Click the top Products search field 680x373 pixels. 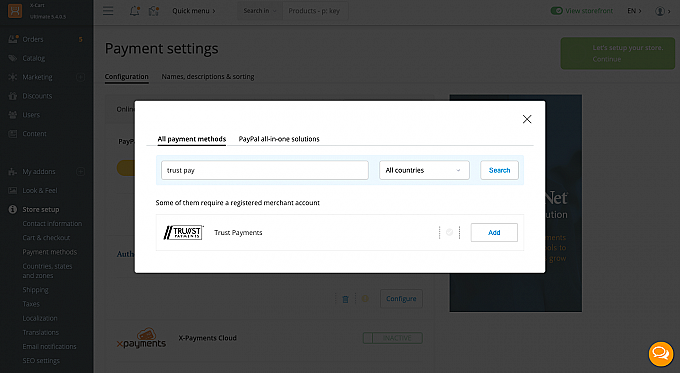(315, 11)
